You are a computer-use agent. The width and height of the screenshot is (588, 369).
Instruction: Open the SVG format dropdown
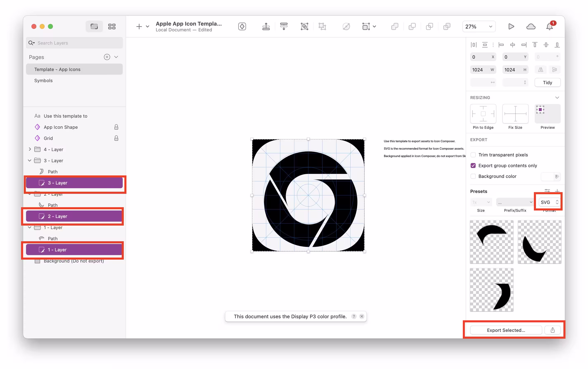549,202
